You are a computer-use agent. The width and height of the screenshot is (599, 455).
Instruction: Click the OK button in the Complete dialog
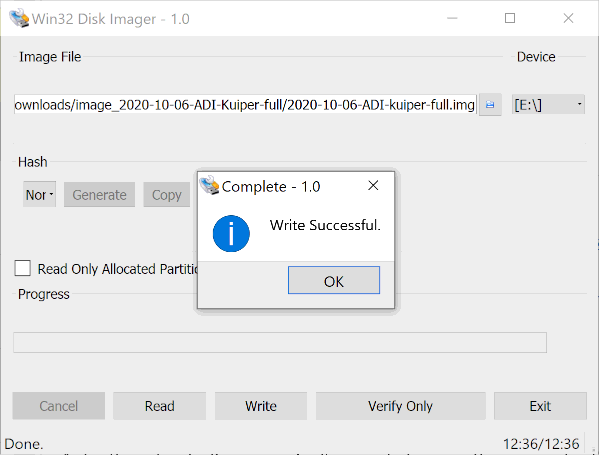(333, 280)
